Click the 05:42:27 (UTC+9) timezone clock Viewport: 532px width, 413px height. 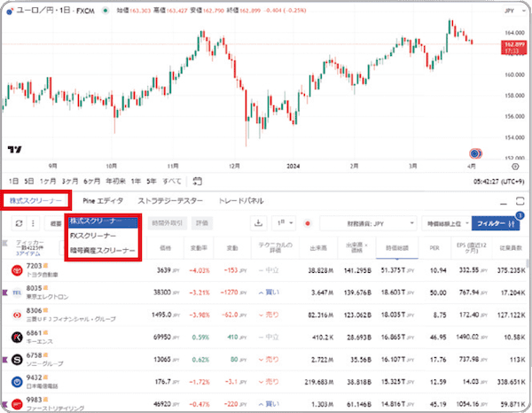(498, 182)
